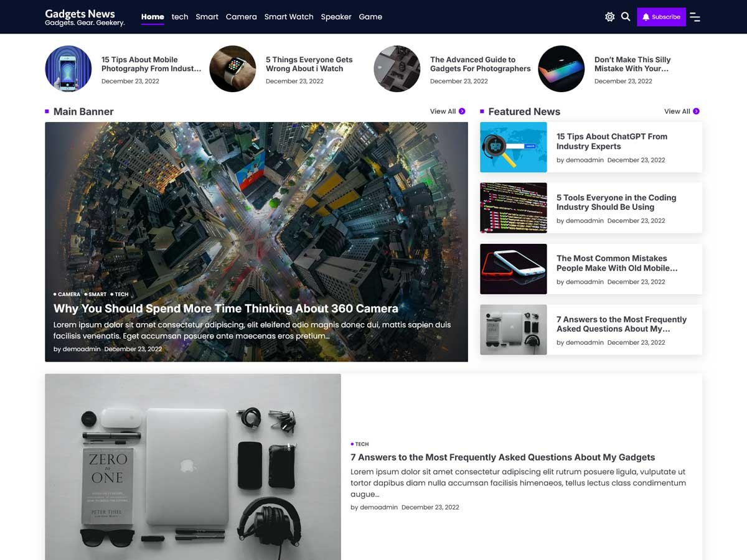
Task: Open '15 Tips About ChatGPT From Industry Experts'
Action: point(612,141)
